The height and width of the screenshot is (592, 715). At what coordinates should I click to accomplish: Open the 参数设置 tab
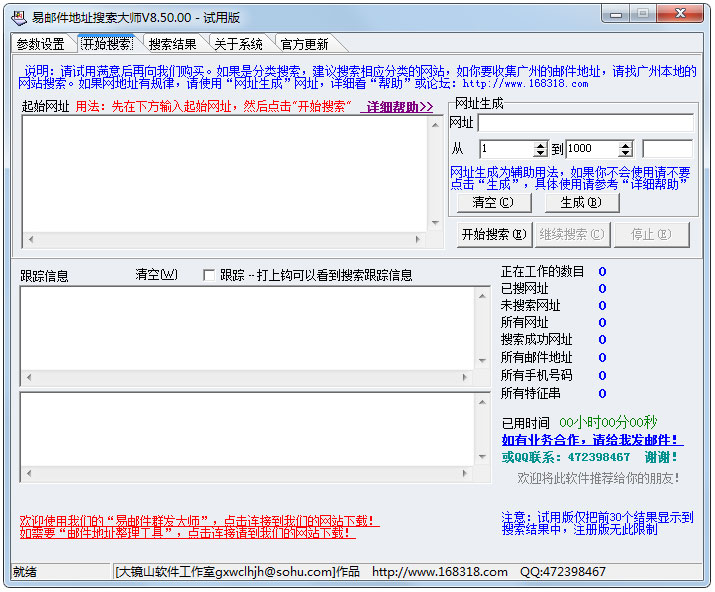(x=41, y=44)
